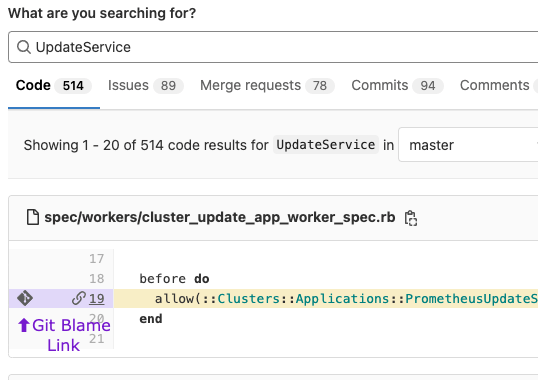Click line number 21 in gutter
538x380 pixels.
[96, 339]
